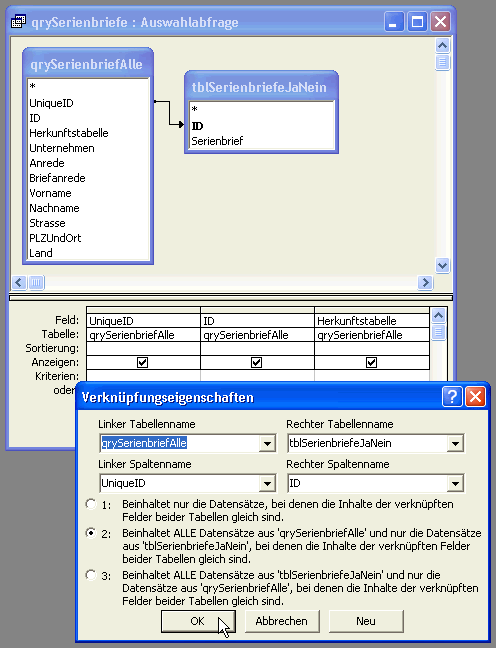Close the Verknüpfungseigenschaften dialog
Screen dimensions: 496x648
pos(475,397)
